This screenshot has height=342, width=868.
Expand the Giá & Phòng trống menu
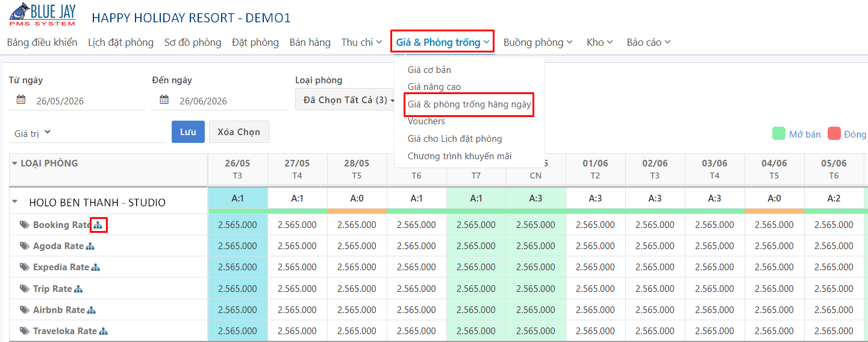(x=442, y=42)
